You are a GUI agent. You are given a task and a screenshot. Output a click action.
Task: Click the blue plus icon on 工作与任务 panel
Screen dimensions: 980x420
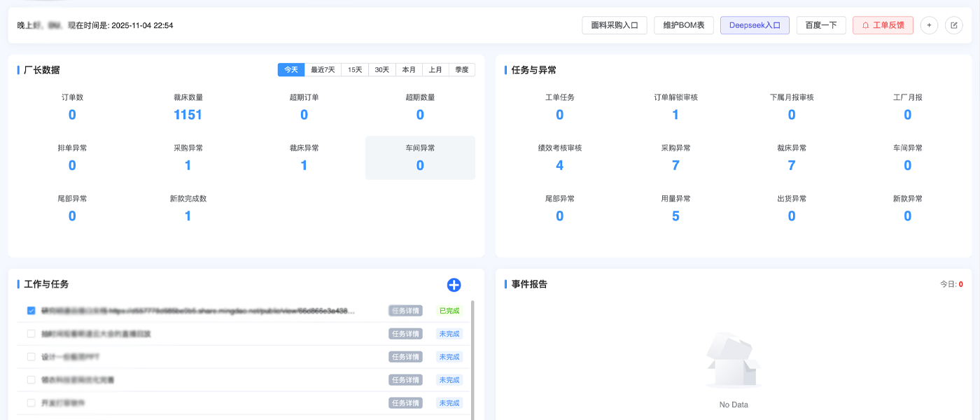454,285
